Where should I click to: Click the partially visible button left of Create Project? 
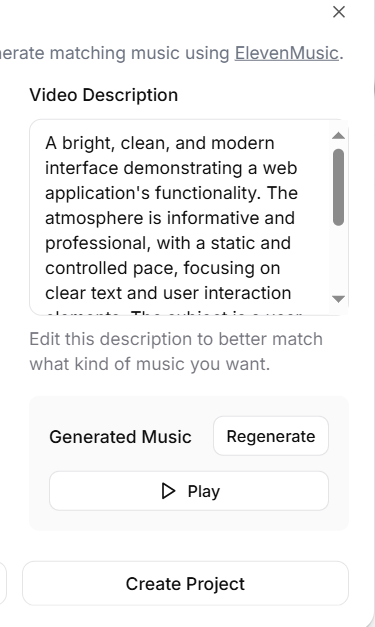coord(3,583)
